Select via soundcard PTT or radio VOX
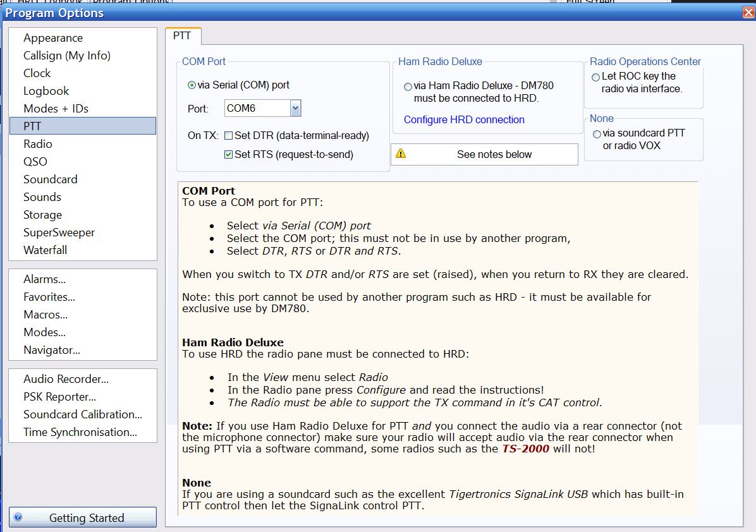The image size is (756, 532). (597, 134)
